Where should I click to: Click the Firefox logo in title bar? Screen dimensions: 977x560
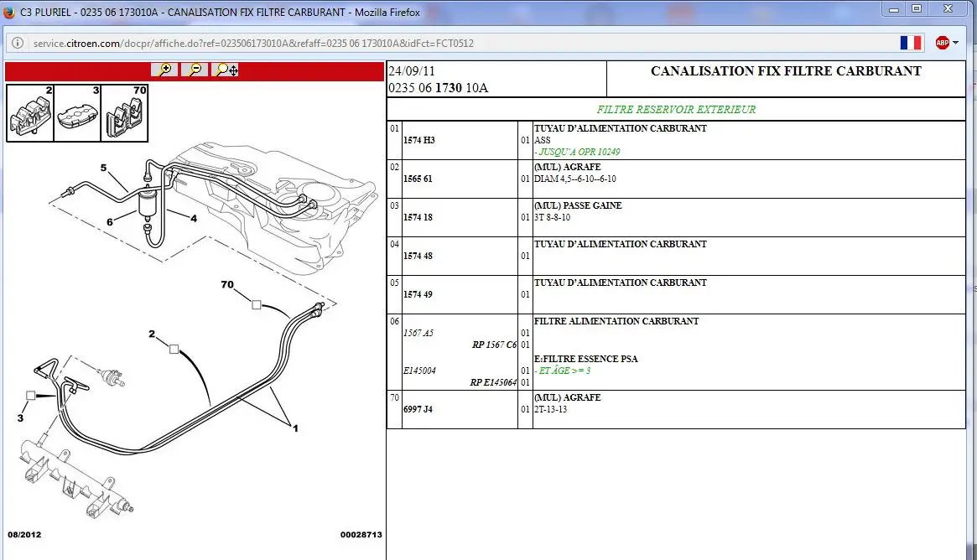click(x=8, y=11)
